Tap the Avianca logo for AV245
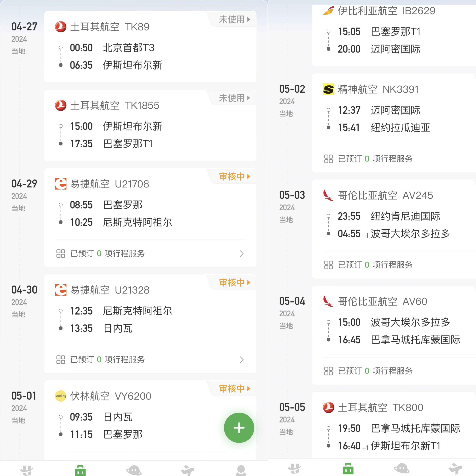 [x=328, y=195]
